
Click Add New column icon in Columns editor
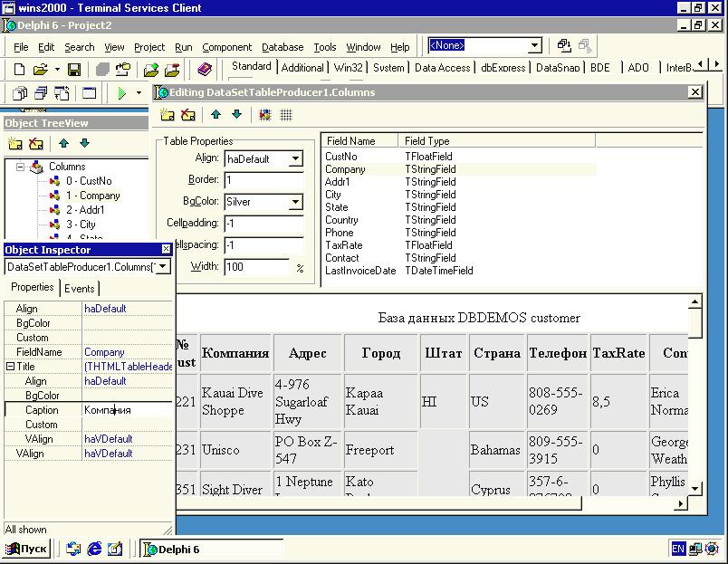(x=168, y=115)
